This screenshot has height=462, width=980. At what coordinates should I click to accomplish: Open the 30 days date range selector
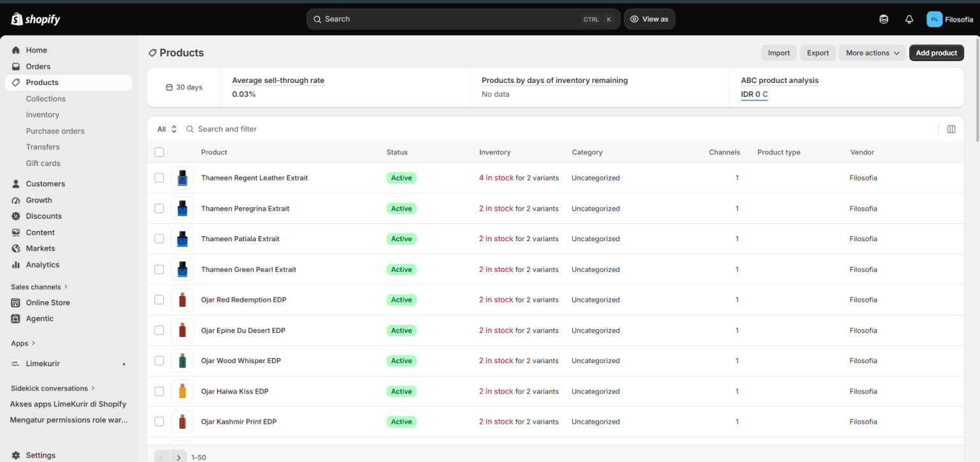[184, 87]
